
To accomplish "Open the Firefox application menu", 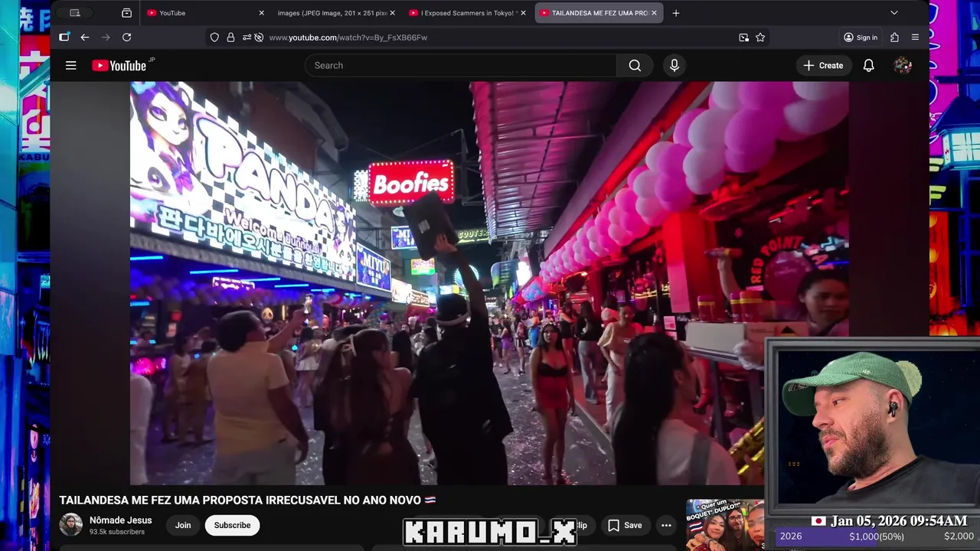I will click(915, 37).
